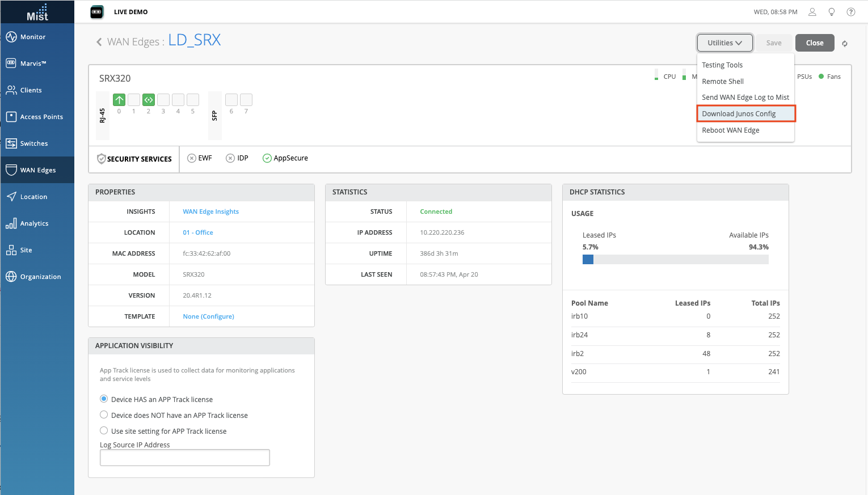Select Remote Shell from Utilities menu
This screenshot has width=868, height=495.
[x=723, y=82]
